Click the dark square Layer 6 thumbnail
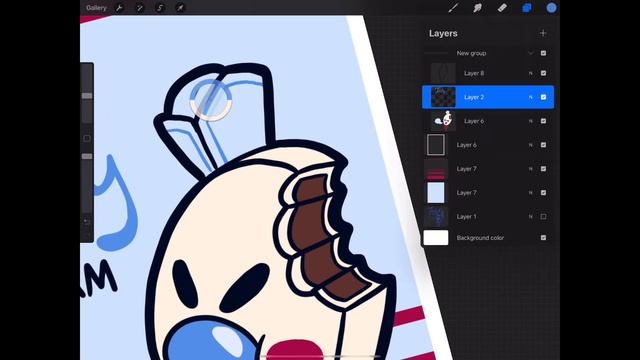Image resolution: width=640 pixels, height=360 pixels. pos(436,145)
